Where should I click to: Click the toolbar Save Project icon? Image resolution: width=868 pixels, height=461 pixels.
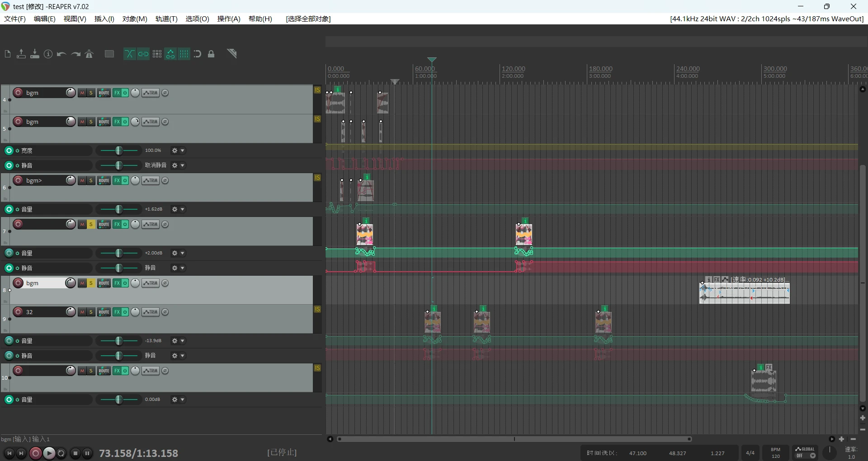coord(34,54)
